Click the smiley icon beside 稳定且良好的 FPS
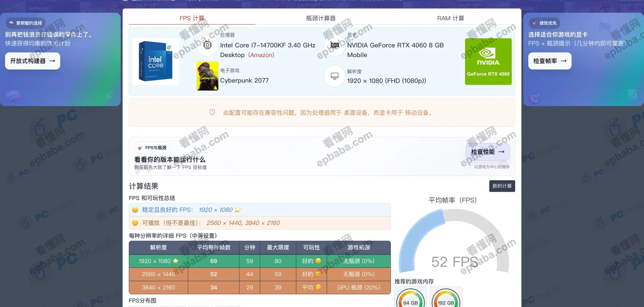This screenshot has width=644, height=307. coord(135,210)
